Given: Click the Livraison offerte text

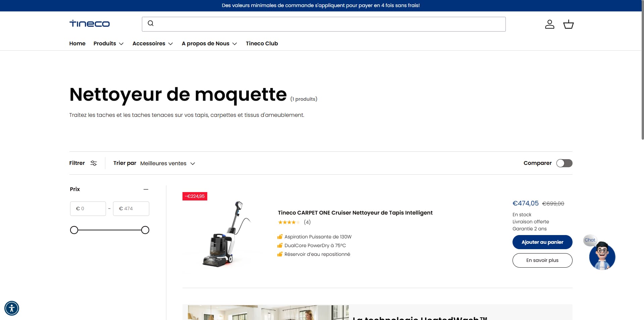Looking at the screenshot, I should point(531,222).
